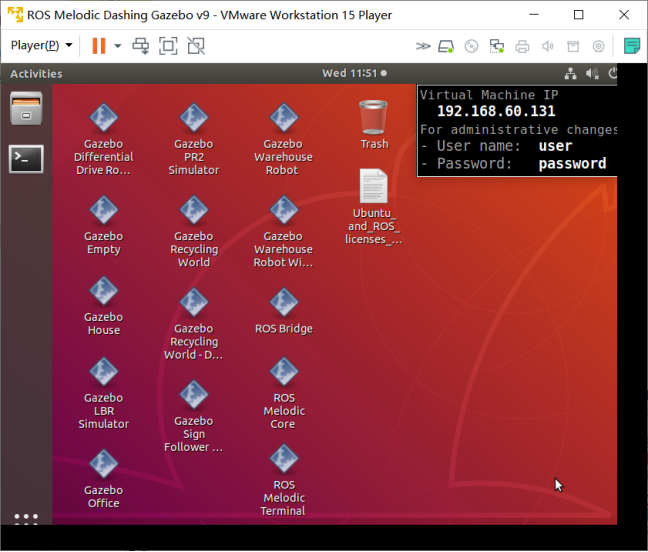Launch Terminal from the Ubuntu dock
The width and height of the screenshot is (648, 552).
(26, 159)
